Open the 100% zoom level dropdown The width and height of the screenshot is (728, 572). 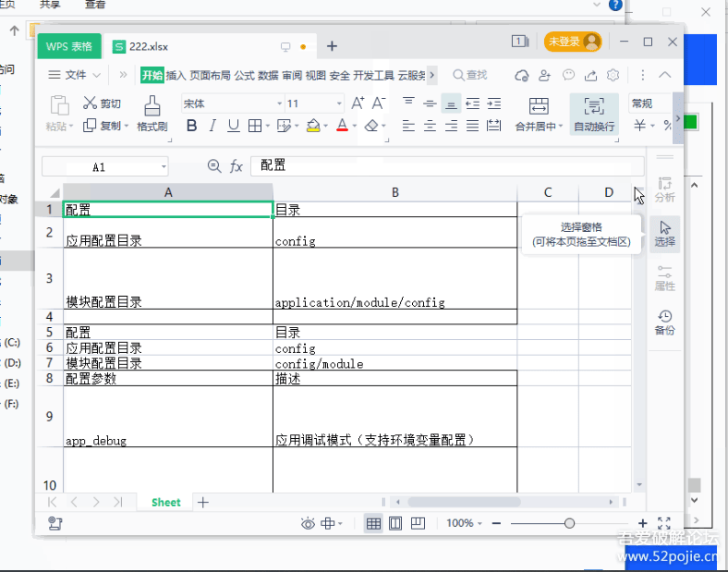[465, 523]
